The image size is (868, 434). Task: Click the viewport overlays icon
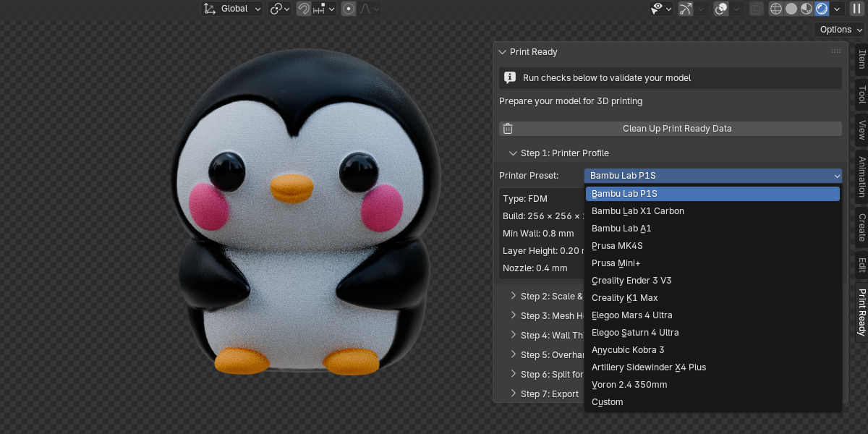[x=721, y=9]
